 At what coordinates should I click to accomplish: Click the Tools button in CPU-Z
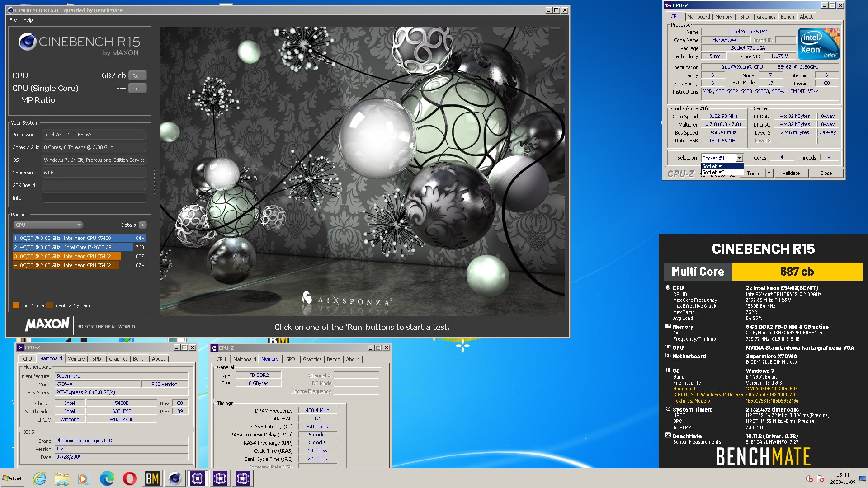[x=753, y=173]
